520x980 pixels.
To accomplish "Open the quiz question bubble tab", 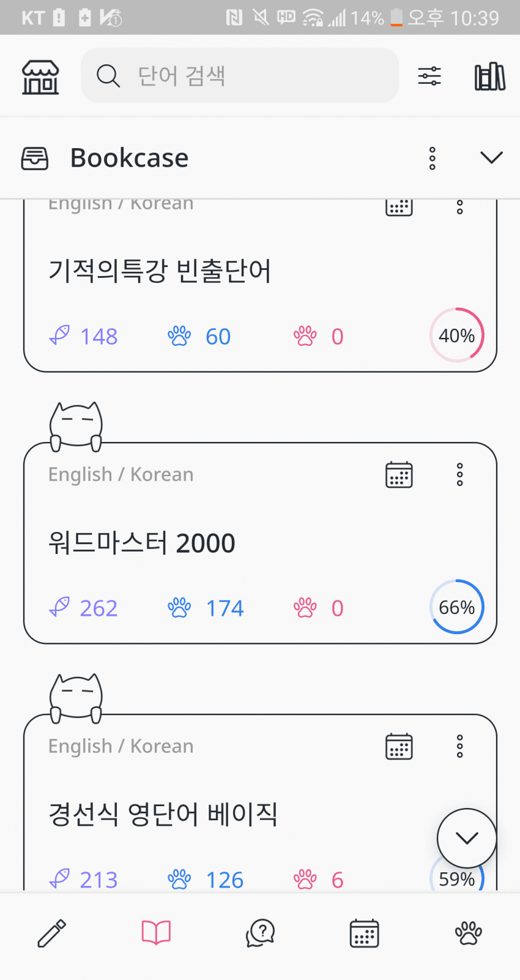I will 260,933.
